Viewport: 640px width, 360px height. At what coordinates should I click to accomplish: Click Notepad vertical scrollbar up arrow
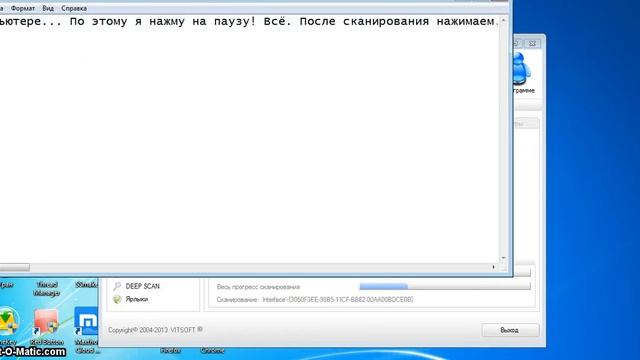(x=503, y=20)
